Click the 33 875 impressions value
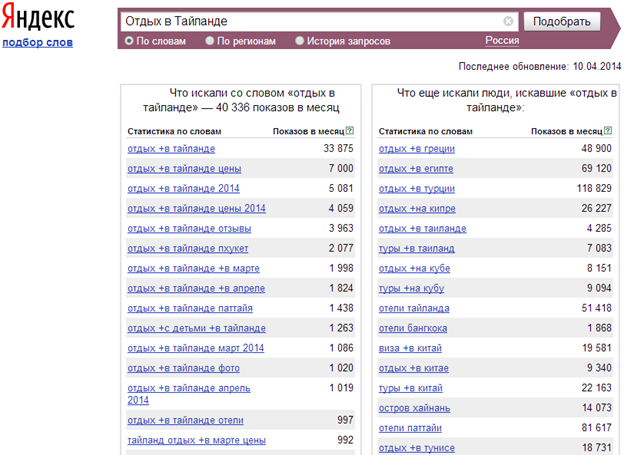624x455 pixels. (338, 148)
